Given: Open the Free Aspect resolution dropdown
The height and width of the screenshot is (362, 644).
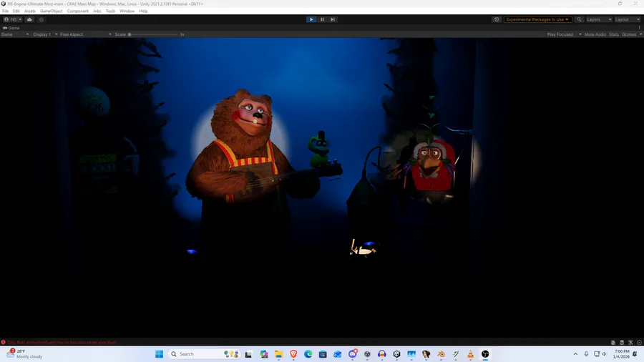Looking at the screenshot, I should pyautogui.click(x=85, y=34).
